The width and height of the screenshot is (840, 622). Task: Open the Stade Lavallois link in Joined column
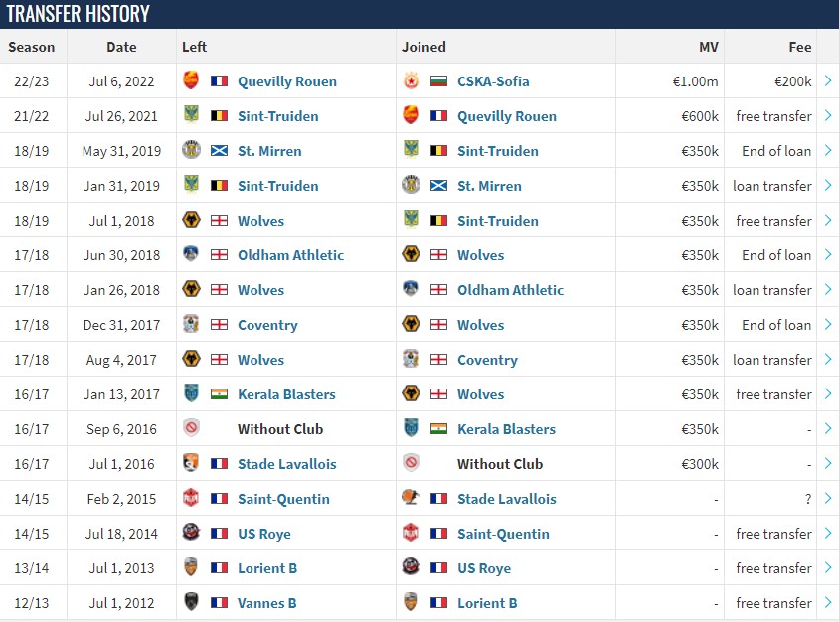(507, 499)
